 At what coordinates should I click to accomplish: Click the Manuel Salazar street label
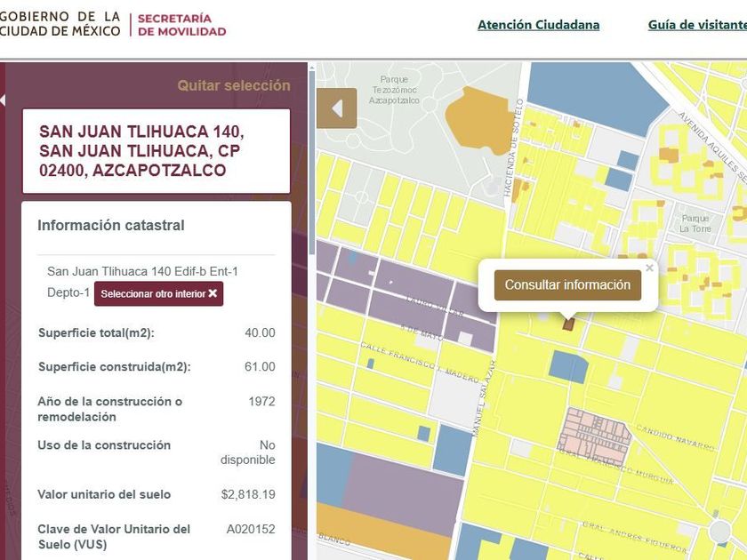pos(483,397)
